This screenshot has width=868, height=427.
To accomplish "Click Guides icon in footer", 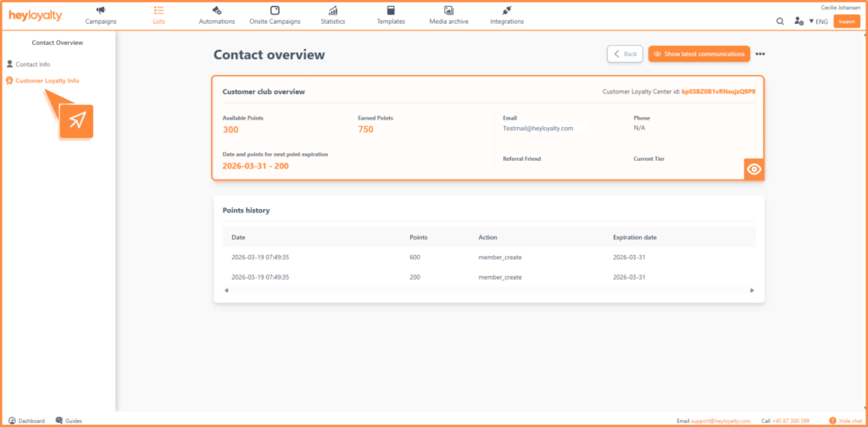I will coord(59,420).
